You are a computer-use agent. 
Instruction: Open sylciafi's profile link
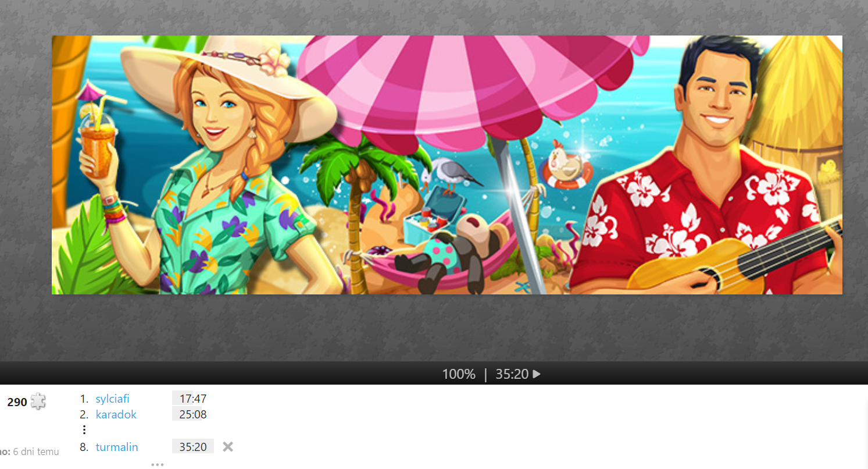(x=112, y=399)
